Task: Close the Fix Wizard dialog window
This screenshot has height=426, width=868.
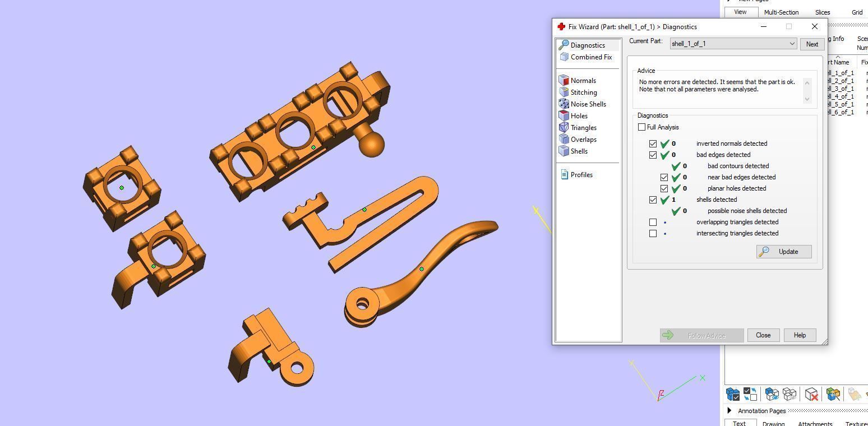Action: (x=815, y=26)
